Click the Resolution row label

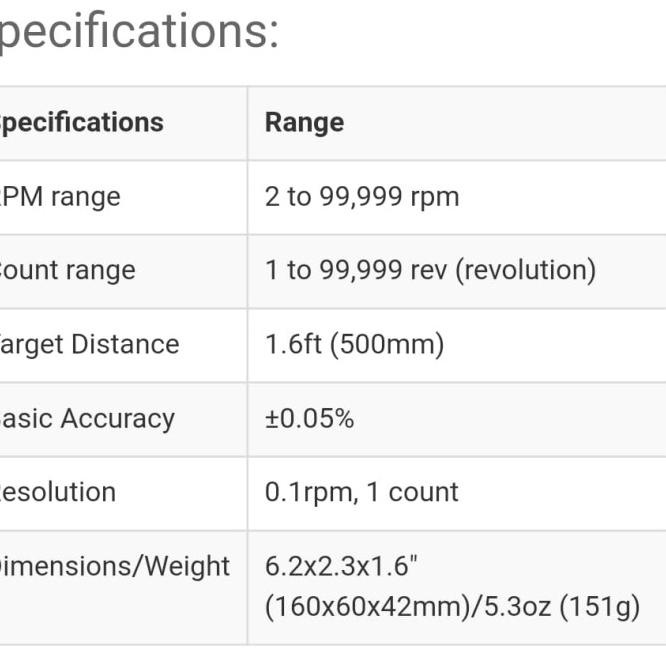click(58, 492)
